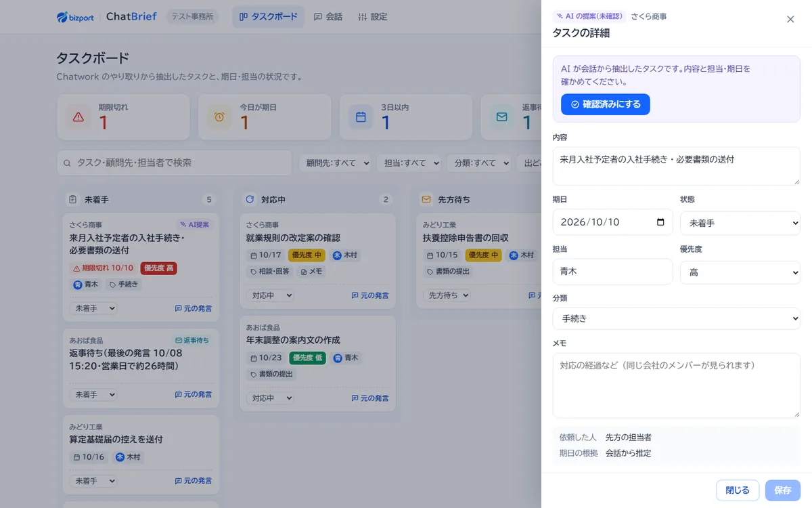Click the 期限切れ warning icon
The width and height of the screenshot is (812, 508).
point(78,117)
